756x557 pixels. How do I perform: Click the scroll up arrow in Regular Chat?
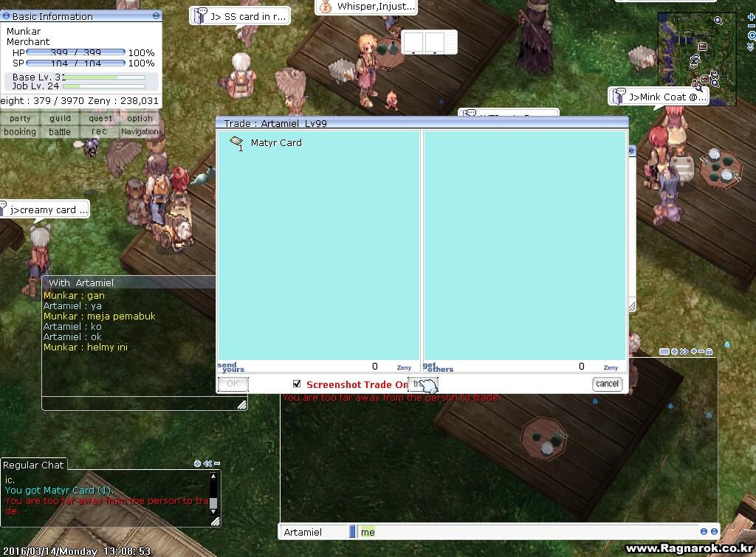pos(213,477)
